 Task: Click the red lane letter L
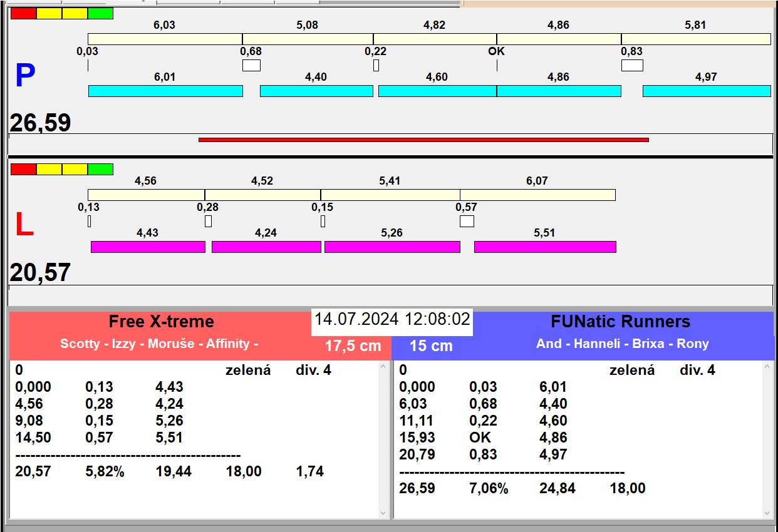[24, 225]
